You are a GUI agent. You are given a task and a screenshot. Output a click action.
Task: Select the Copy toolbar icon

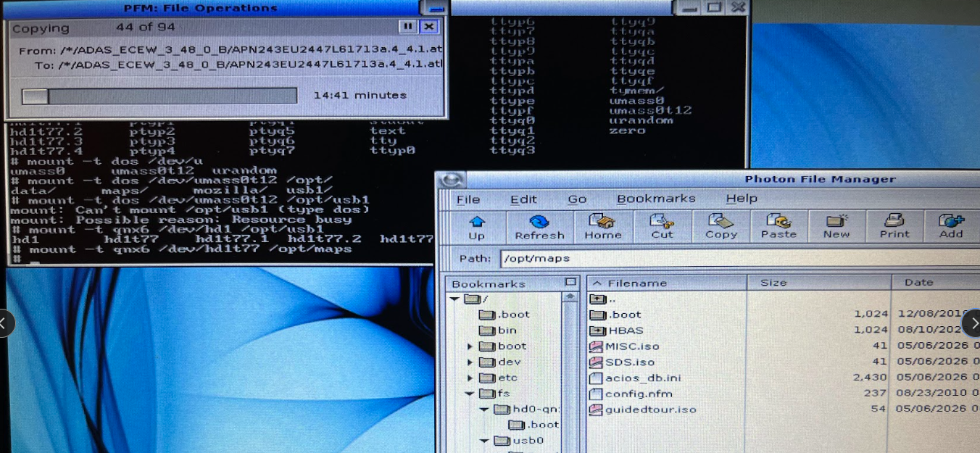pyautogui.click(x=721, y=226)
